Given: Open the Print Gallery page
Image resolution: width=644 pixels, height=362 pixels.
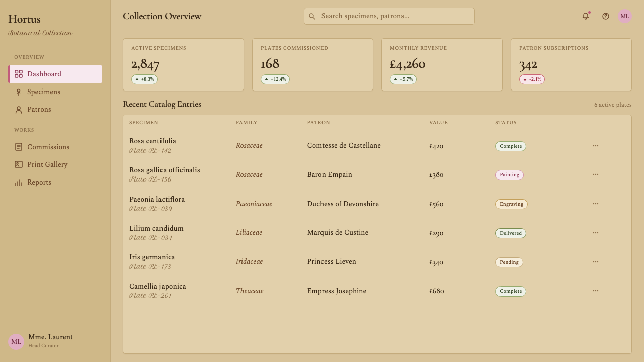Looking at the screenshot, I should [x=55, y=164].
